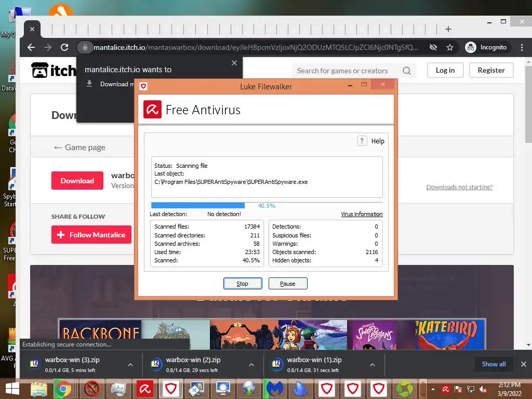Open File Explorer from the taskbar
Viewport: 532px width, 399px height.
point(39,389)
